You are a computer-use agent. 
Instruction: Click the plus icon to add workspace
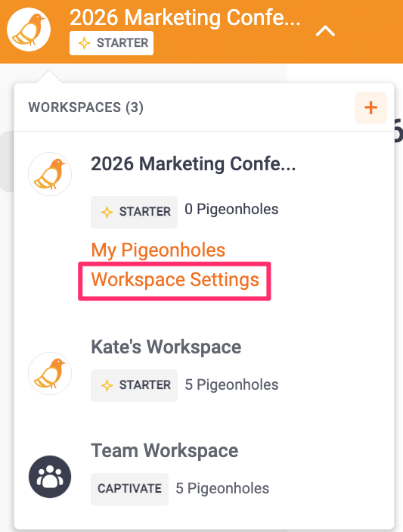click(370, 107)
